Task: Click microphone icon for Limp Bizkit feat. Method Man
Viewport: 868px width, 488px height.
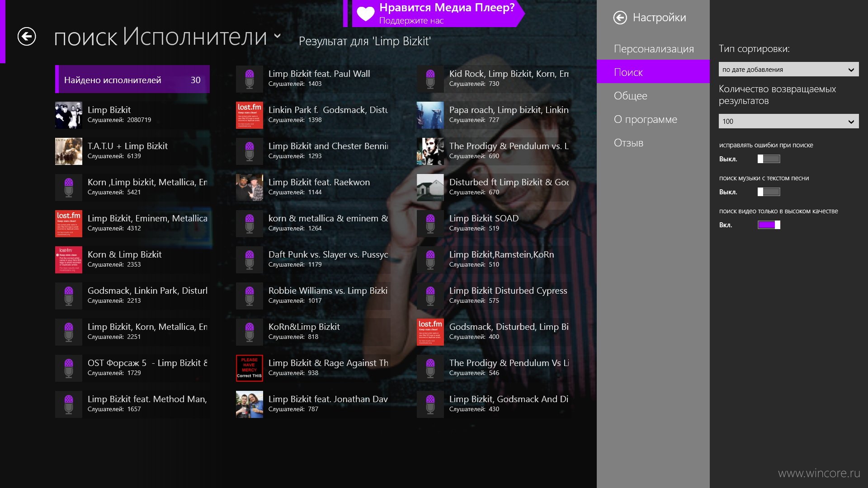Action: pos(69,404)
